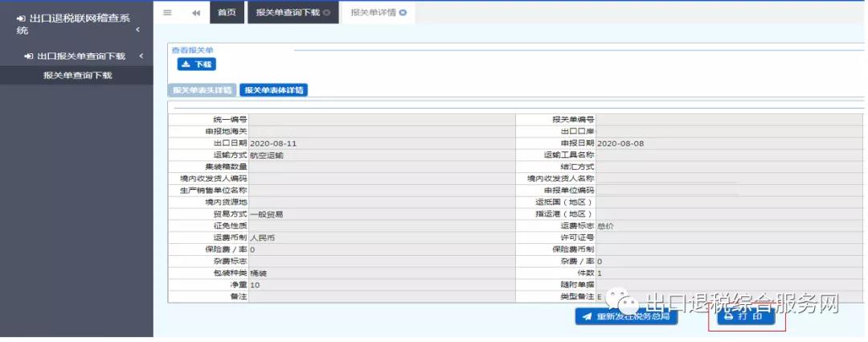Click the 重新发往税务总局 resend button
This screenshot has height=342, width=868.
[626, 316]
